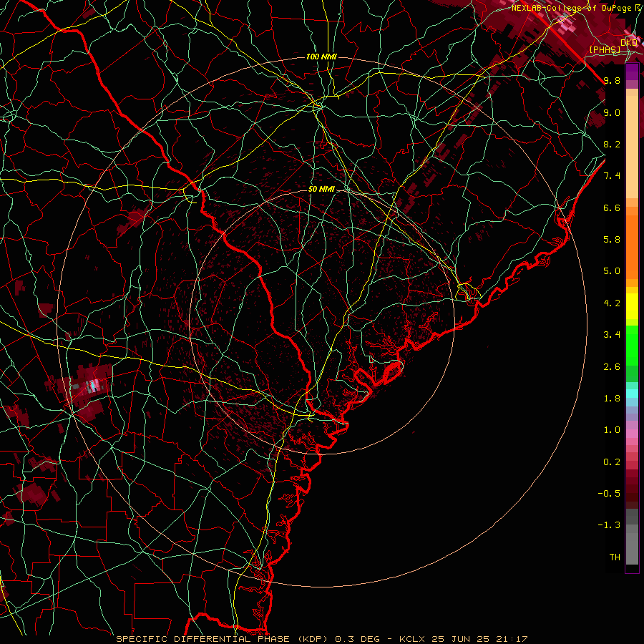This screenshot has height=644, width=644.
Task: Select the 8.2 legend value
Action: [612, 144]
